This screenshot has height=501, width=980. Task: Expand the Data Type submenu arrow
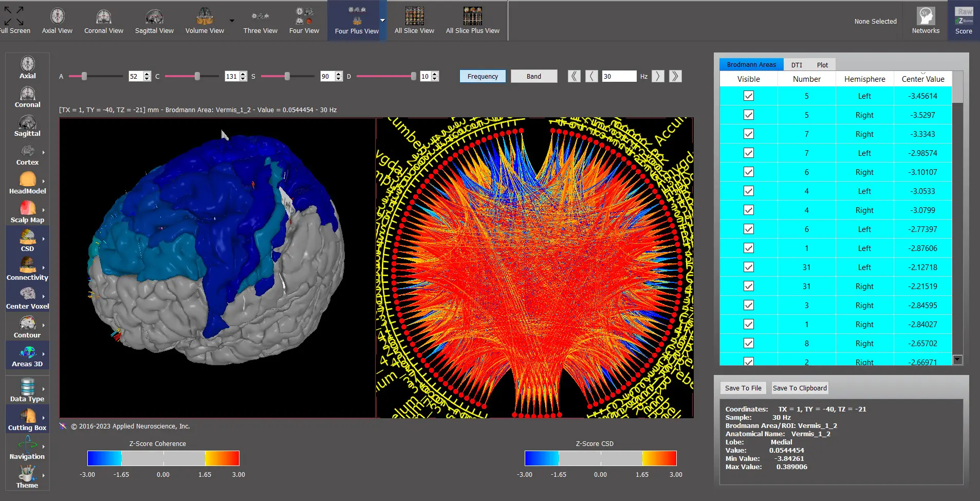pyautogui.click(x=44, y=389)
